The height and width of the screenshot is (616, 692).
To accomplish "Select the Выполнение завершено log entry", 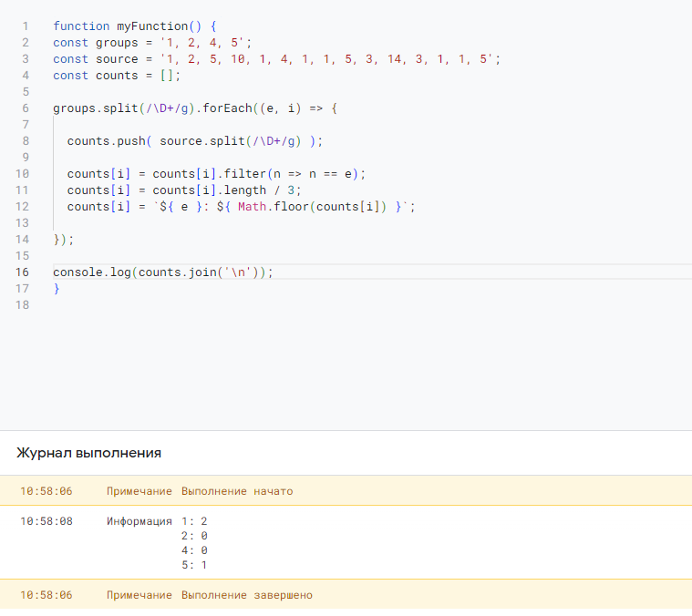I will coord(346,595).
